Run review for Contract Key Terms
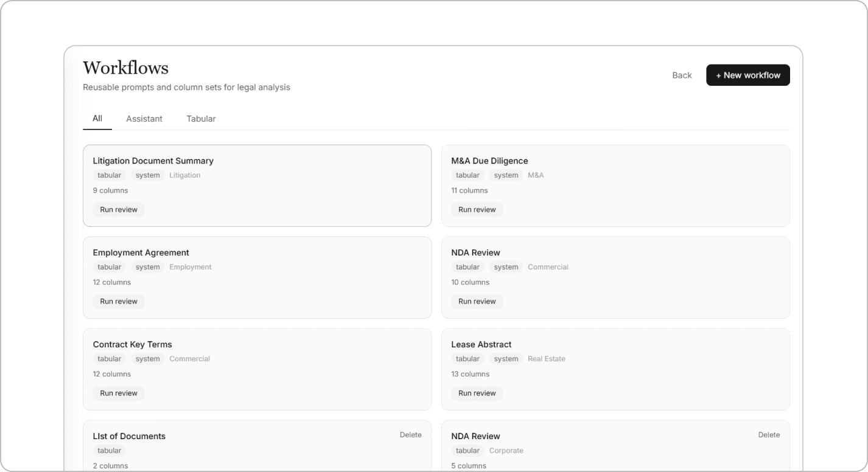This screenshot has height=472, width=868. [x=119, y=393]
